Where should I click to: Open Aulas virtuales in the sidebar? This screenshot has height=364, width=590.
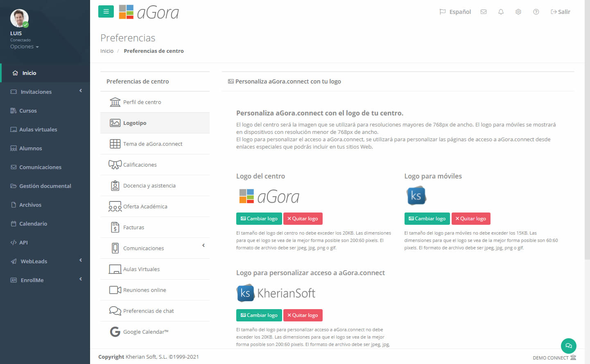click(45, 129)
